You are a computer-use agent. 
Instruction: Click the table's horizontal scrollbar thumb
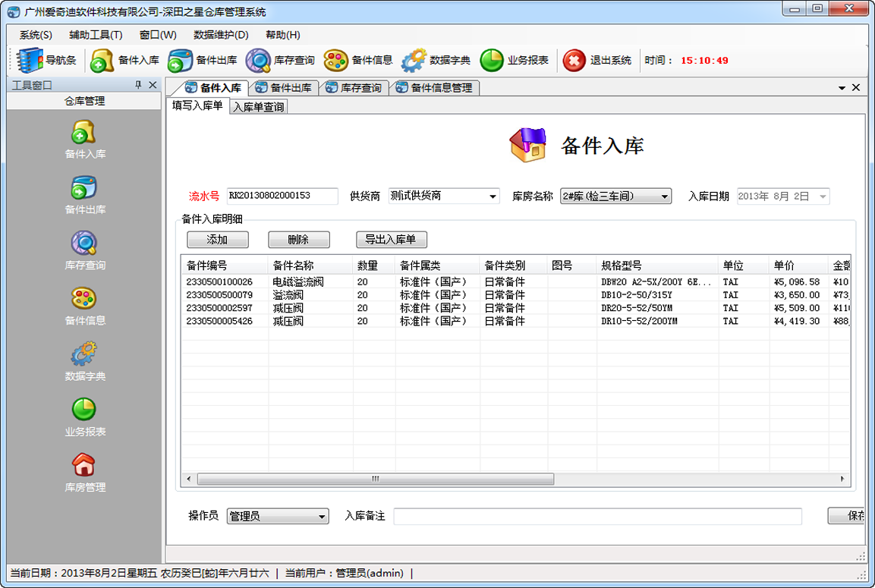pos(373,480)
